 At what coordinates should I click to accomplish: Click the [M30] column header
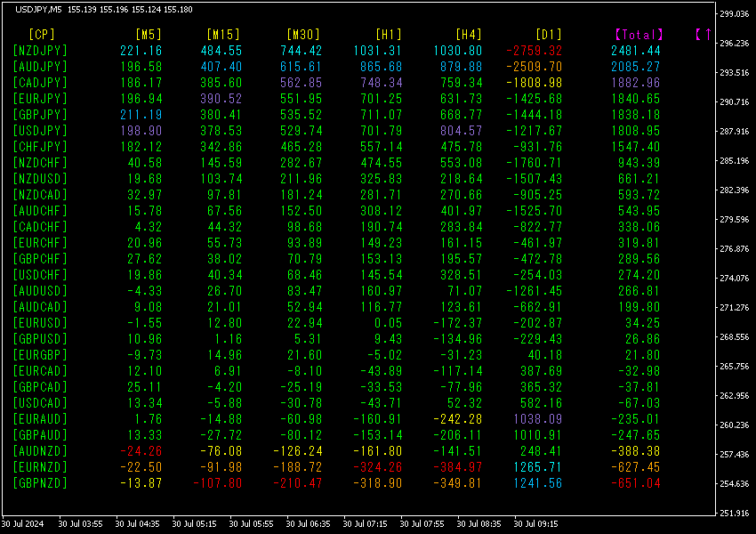[x=303, y=34]
